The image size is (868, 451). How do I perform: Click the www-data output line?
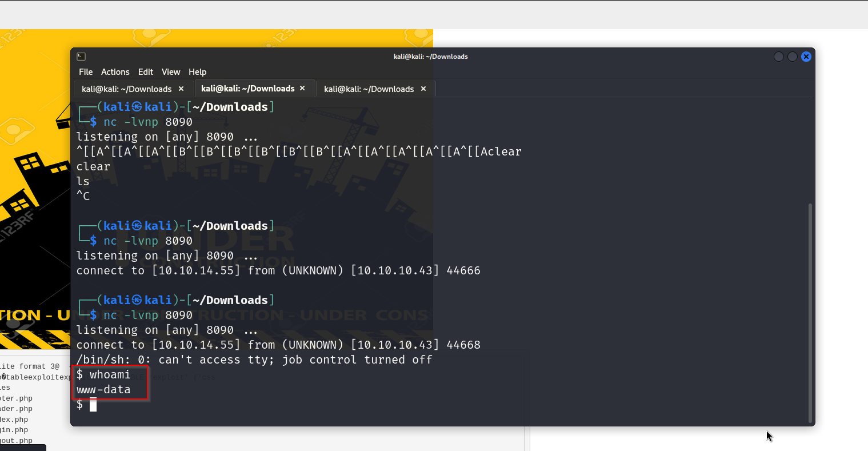point(103,390)
